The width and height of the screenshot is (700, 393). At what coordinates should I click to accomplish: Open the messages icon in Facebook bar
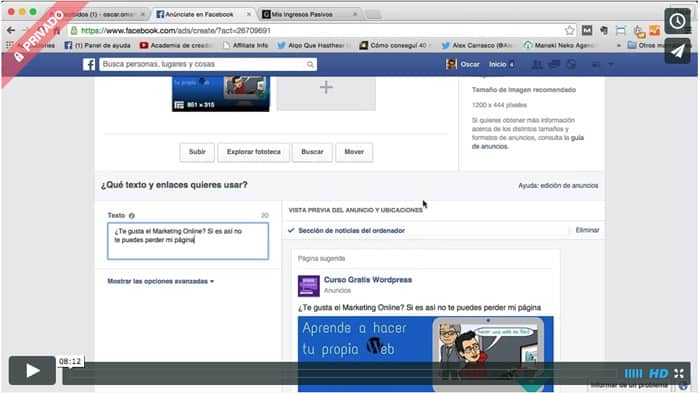[x=554, y=64]
